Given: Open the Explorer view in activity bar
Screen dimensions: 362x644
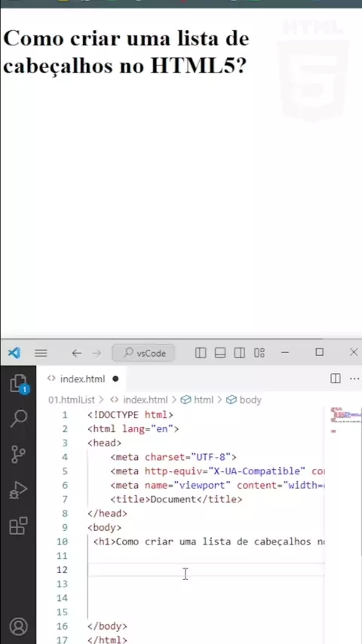Looking at the screenshot, I should click(19, 385).
